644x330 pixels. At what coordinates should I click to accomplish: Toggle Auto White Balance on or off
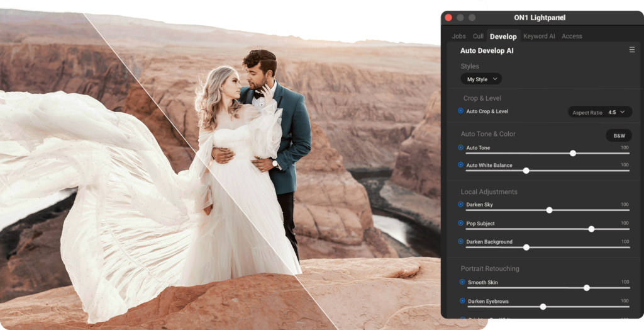(461, 165)
